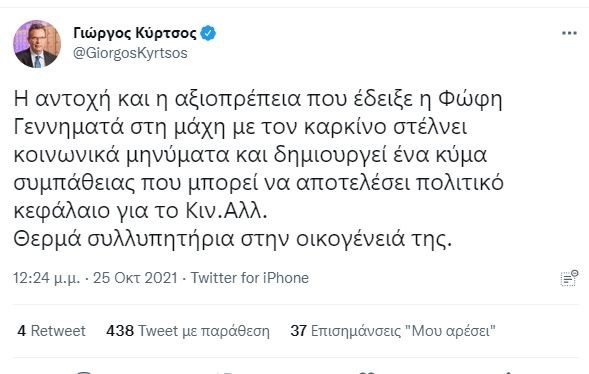Click the blue verified badge
Image resolution: width=589 pixels, height=374 pixels.
tap(208, 33)
